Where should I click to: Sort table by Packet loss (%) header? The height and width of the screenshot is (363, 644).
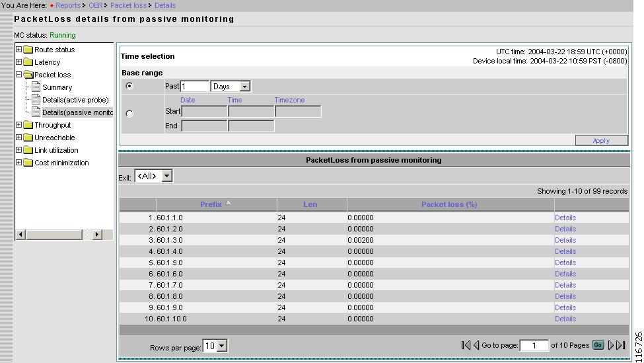(449, 204)
